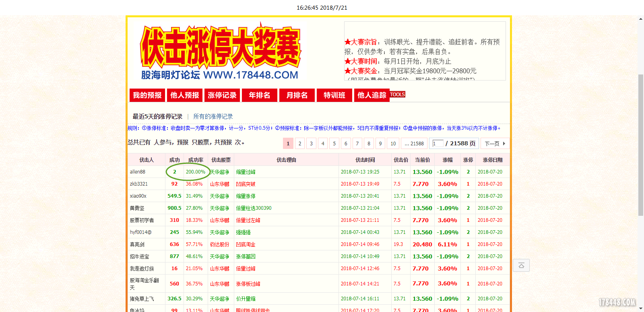Go to pagination page 5

point(334,143)
